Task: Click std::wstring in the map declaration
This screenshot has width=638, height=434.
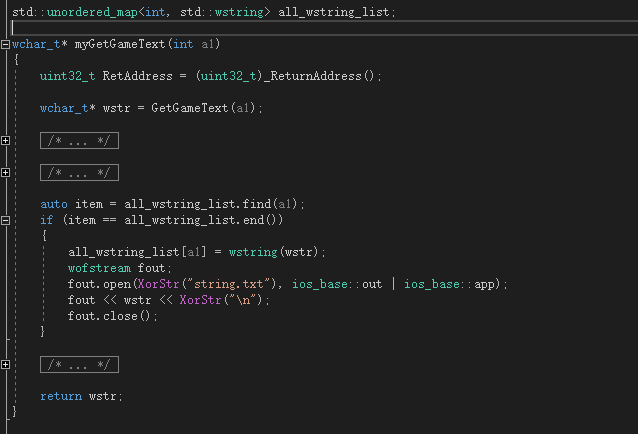Action: [x=222, y=12]
